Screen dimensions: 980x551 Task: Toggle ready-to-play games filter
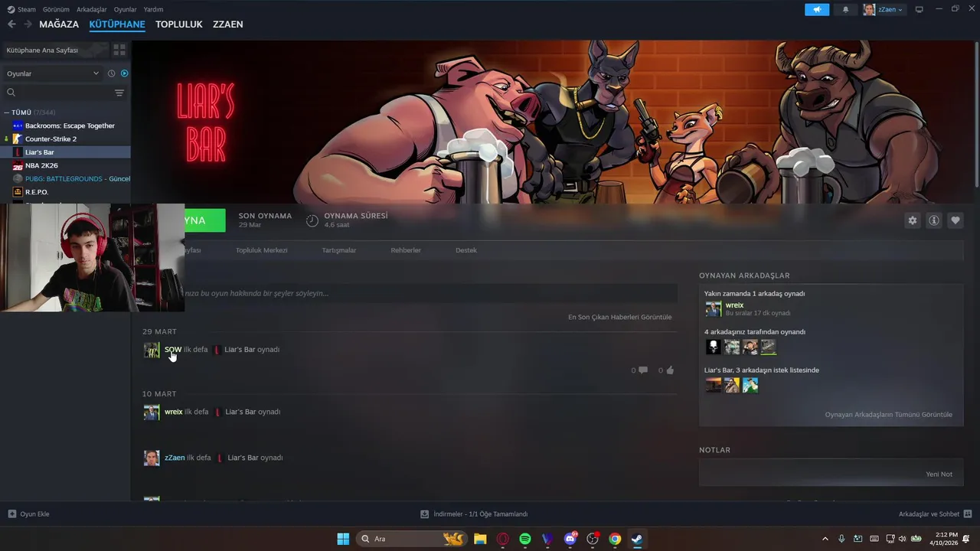(x=124, y=73)
